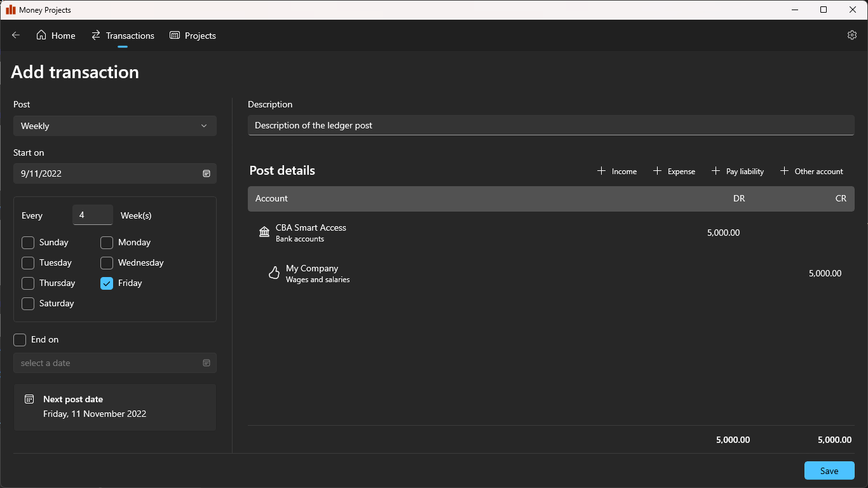Add an Expense line to post
The height and width of the screenshot is (488, 868).
674,171
